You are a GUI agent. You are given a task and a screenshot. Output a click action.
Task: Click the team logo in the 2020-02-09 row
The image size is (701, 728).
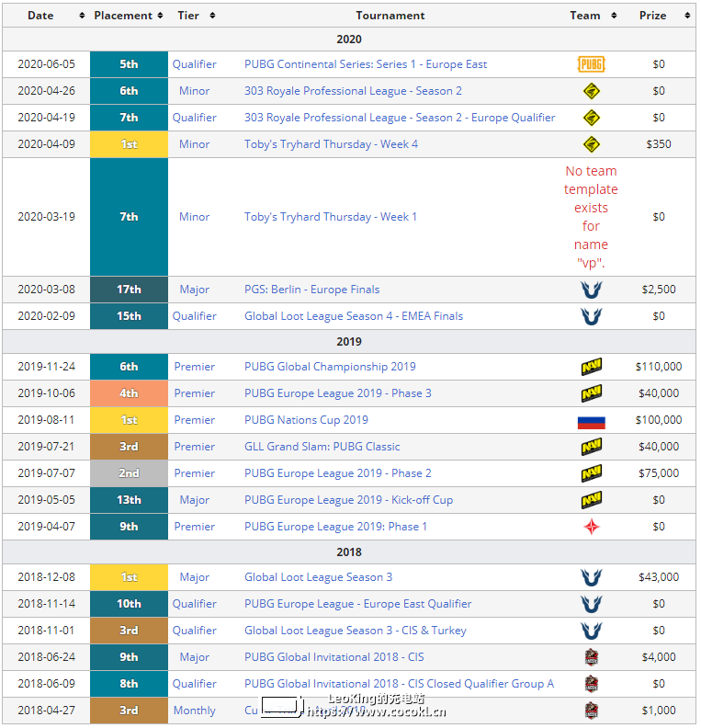tap(591, 316)
